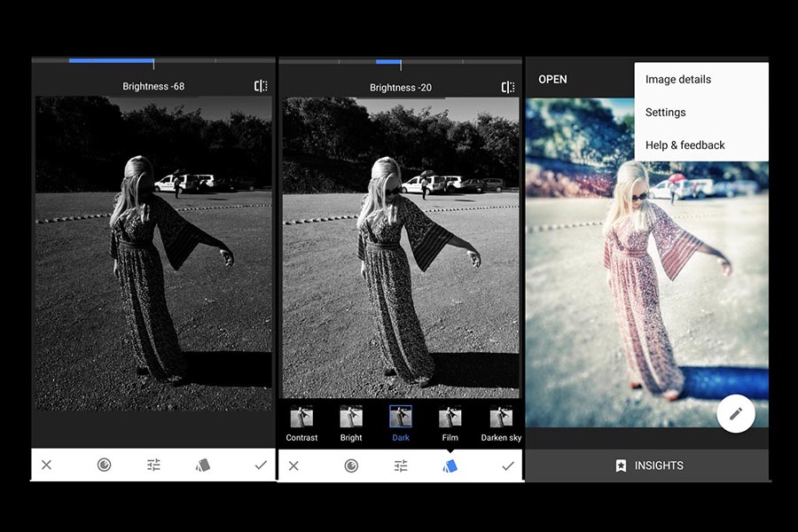
Task: Close the Brightness -20 editor with the X
Action: (x=293, y=465)
